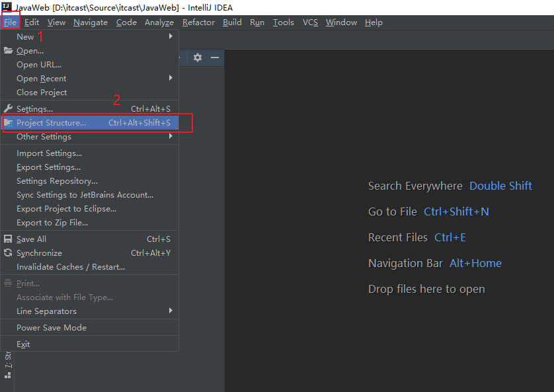This screenshot has width=554, height=392.
Task: Click the Double Shift shortcut hint
Action: tap(500, 186)
